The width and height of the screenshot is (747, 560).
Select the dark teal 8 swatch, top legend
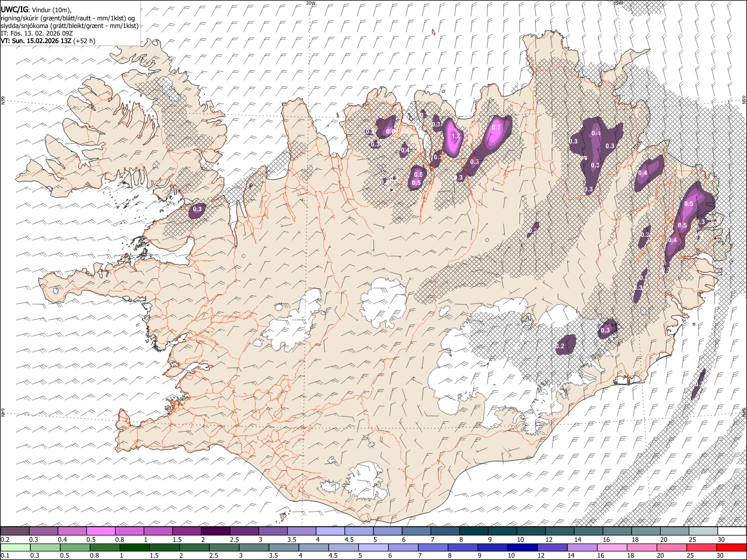point(473,531)
